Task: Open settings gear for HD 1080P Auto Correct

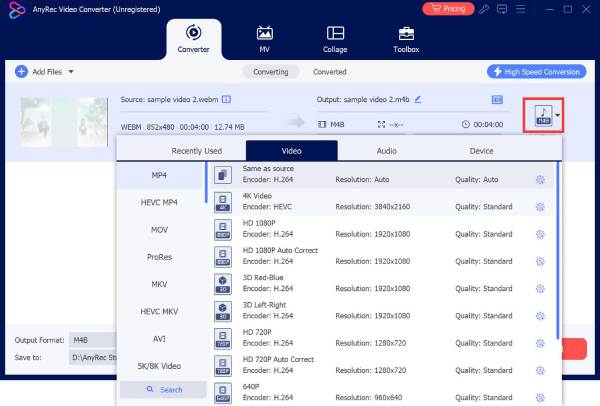Action: tap(540, 261)
